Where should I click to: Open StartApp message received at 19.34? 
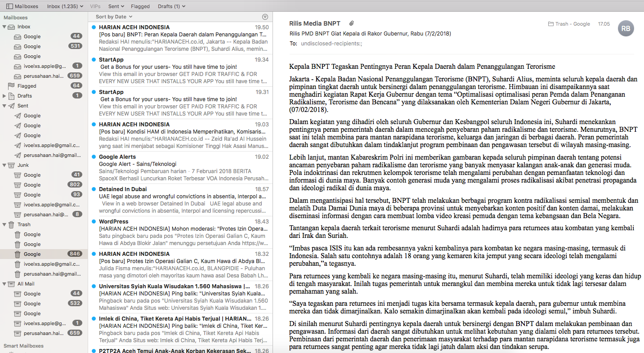[x=180, y=71]
